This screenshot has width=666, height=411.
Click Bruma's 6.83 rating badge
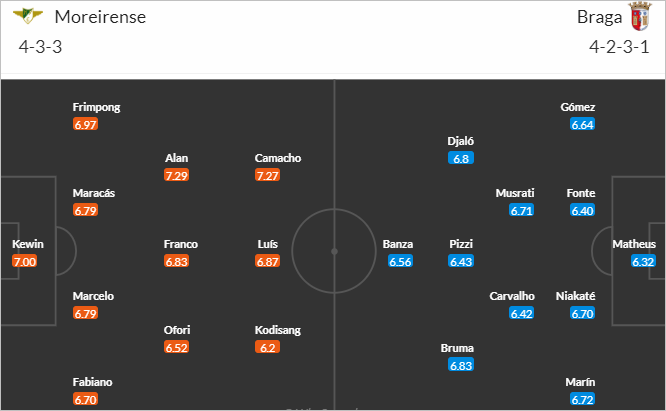pyautogui.click(x=461, y=365)
